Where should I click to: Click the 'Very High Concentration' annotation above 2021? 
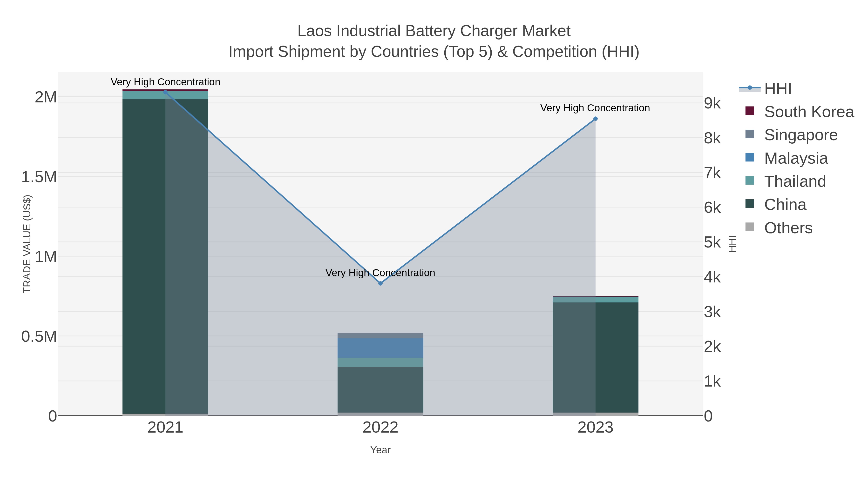(x=165, y=82)
